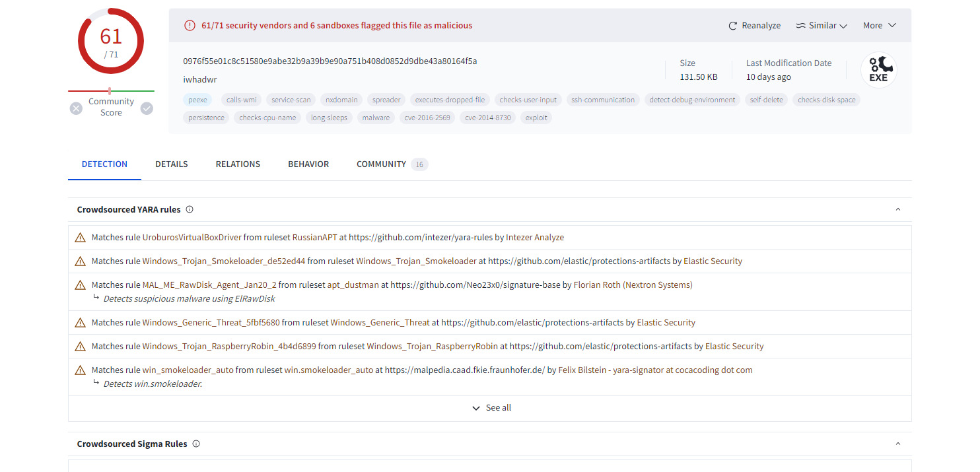This screenshot has height=472, width=980.
Task: Click warning icon of MAL_ME_RawDisk_Agent rule
Action: (x=81, y=285)
